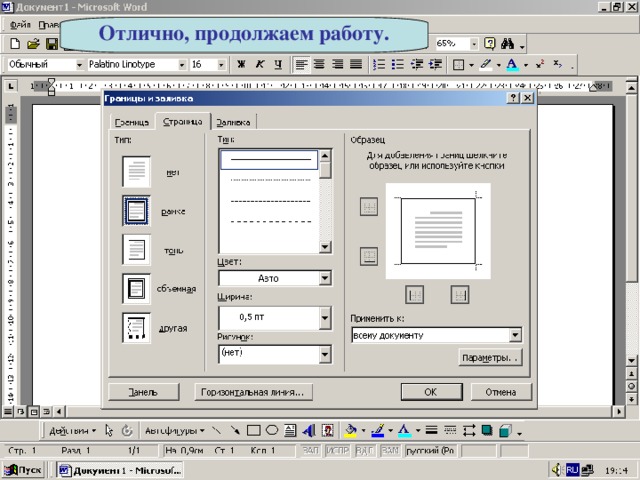Select the rectangle drawing tool
The height and width of the screenshot is (480, 640).
coord(253,430)
